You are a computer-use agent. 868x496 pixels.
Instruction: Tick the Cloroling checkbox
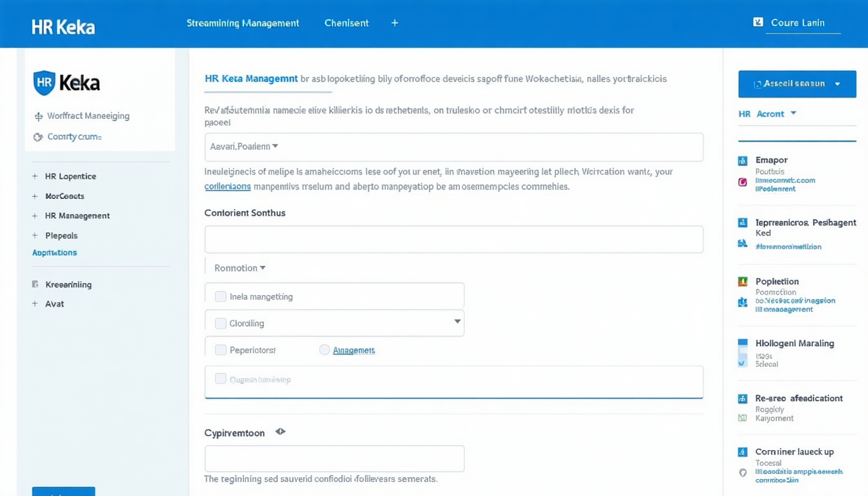[221, 323]
